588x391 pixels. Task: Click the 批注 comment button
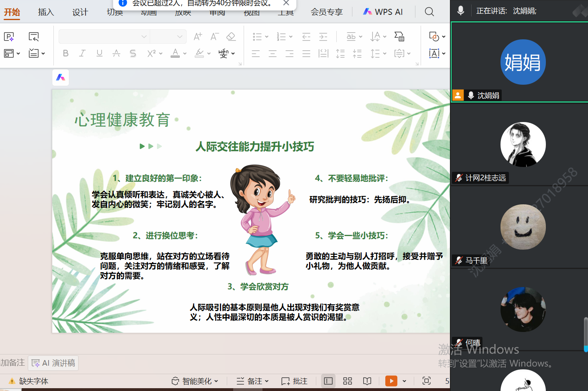coord(295,381)
